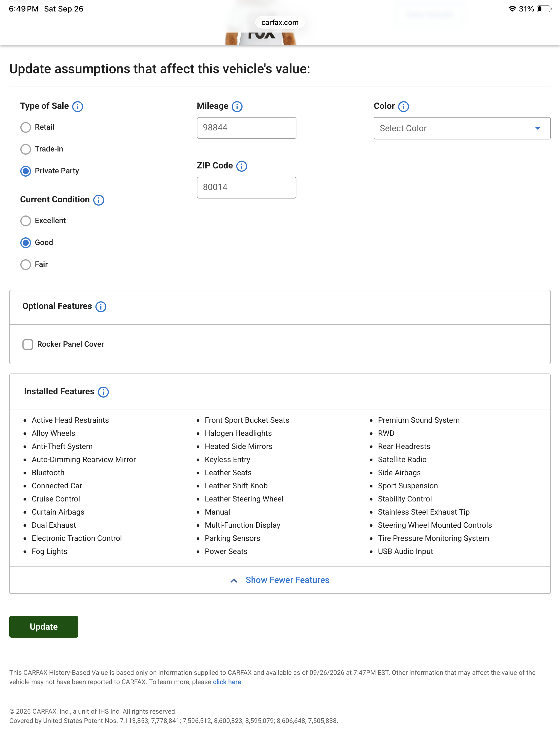Choose Fair condition
560x747 pixels.
click(x=26, y=264)
